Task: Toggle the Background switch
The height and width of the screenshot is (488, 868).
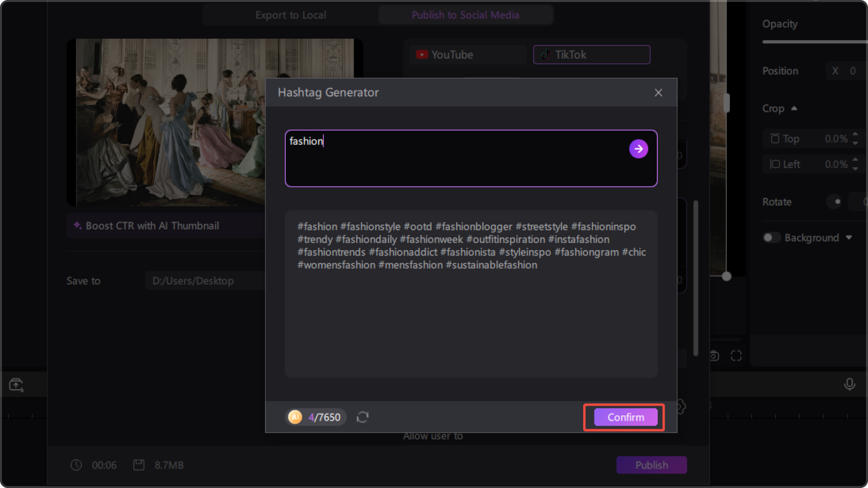Action: [771, 238]
